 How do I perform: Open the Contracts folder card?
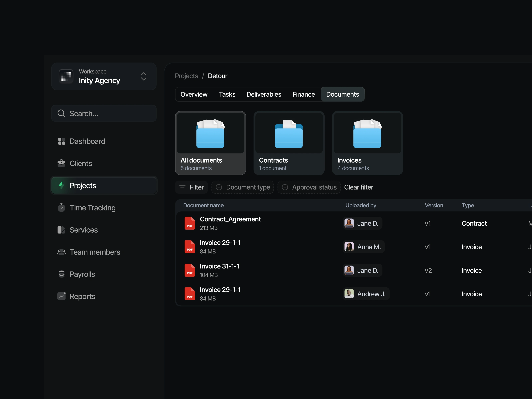point(289,143)
